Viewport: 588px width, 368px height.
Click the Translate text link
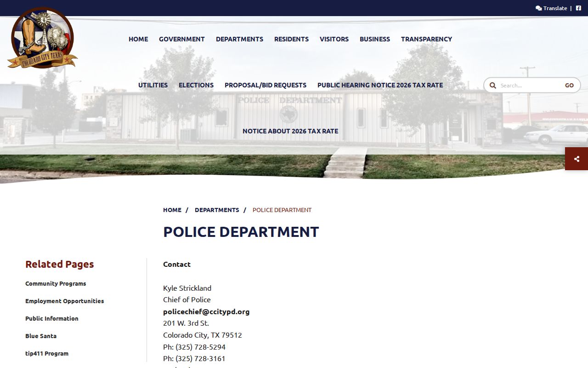point(555,8)
